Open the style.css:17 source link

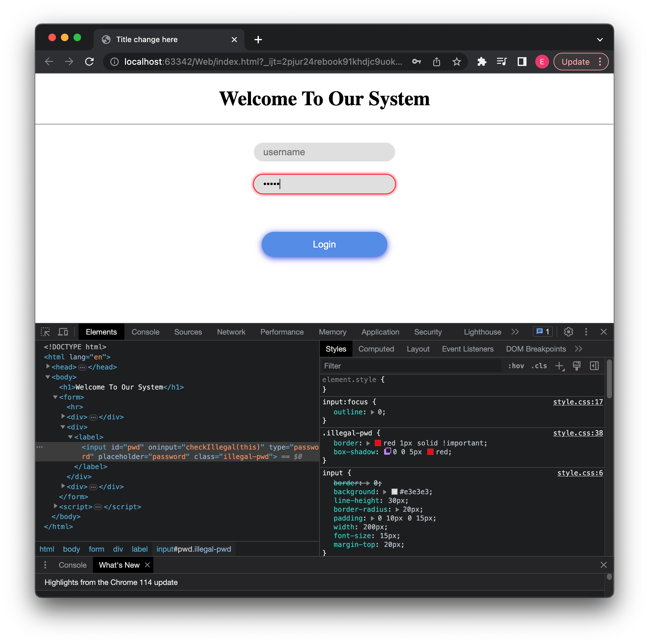coord(578,402)
